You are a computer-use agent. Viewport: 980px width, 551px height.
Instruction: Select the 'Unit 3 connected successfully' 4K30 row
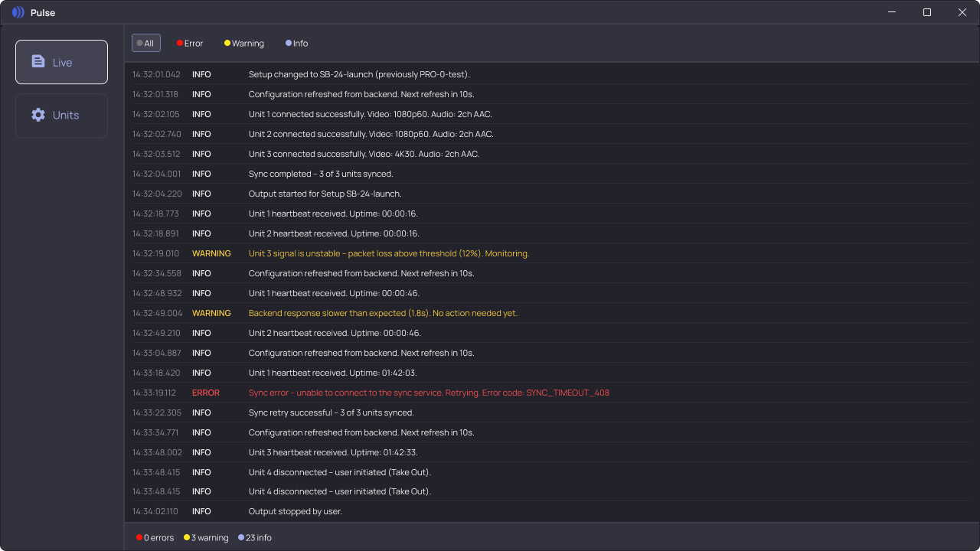tap(551, 154)
